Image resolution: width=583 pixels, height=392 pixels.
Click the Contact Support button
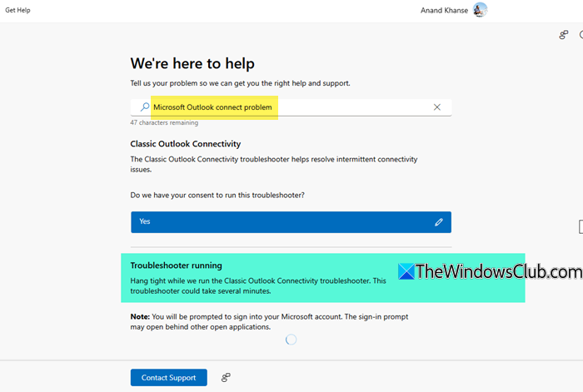[168, 378]
